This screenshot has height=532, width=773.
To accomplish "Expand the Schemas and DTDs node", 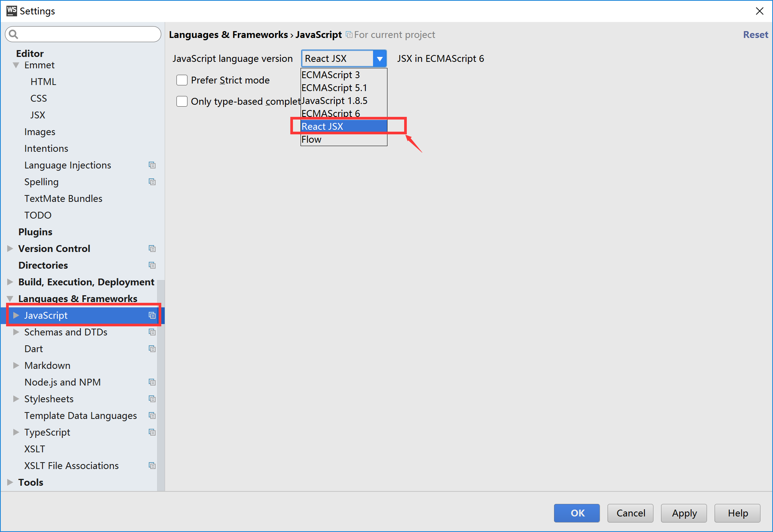I will (x=16, y=332).
